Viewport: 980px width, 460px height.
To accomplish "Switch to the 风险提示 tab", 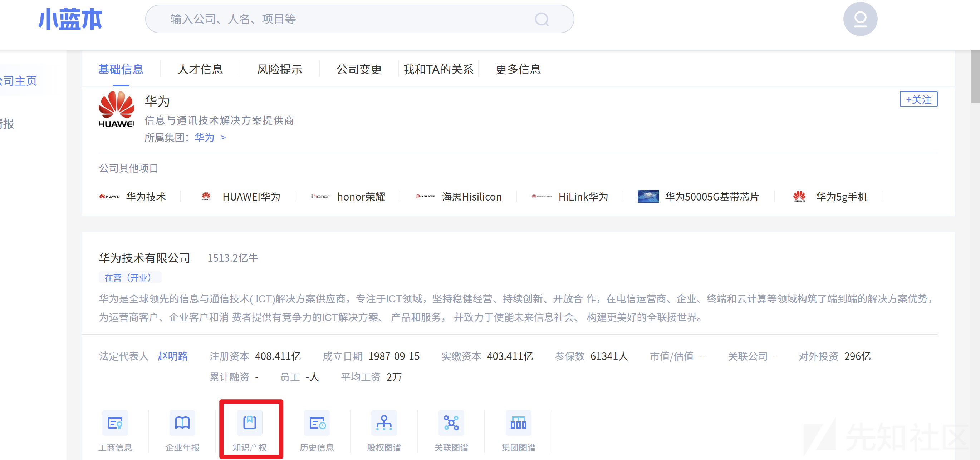I will 280,69.
